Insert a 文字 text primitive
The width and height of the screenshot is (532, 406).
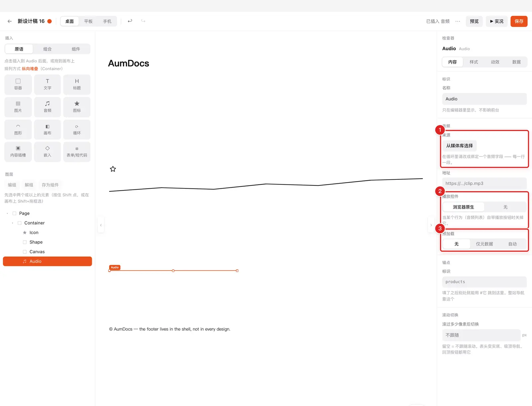tap(48, 84)
